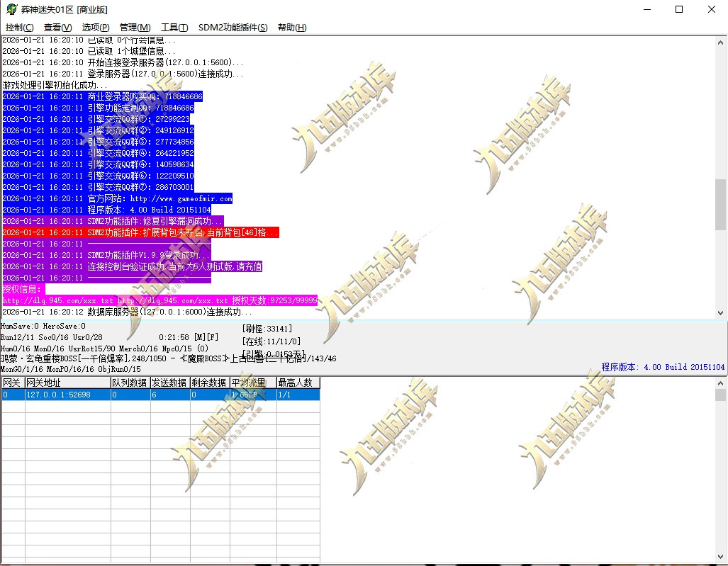728x566 pixels.
Task: Click the send data value 6 cell
Action: 170,395
